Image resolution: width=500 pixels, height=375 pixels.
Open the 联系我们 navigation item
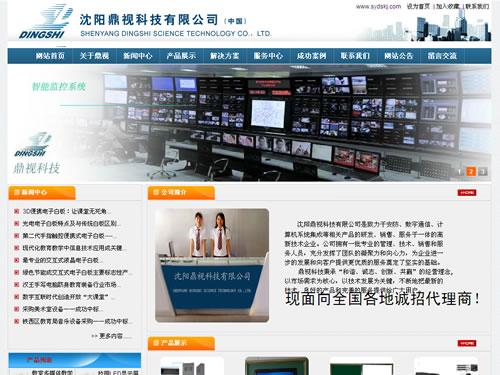(x=355, y=56)
